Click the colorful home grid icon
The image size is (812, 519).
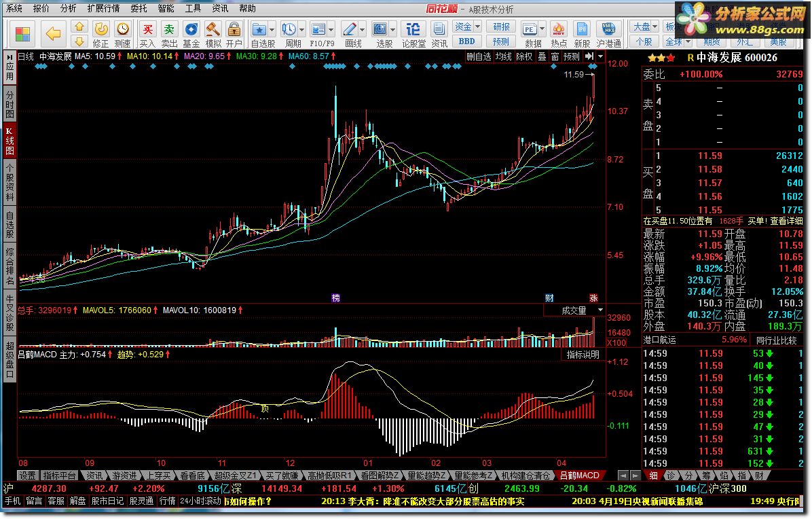[x=23, y=35]
